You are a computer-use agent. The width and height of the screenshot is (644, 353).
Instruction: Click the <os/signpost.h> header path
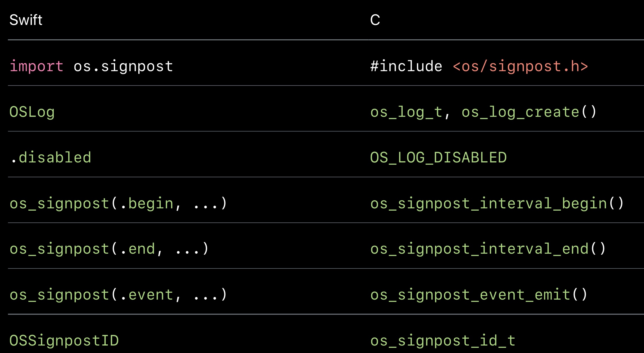pyautogui.click(x=520, y=66)
